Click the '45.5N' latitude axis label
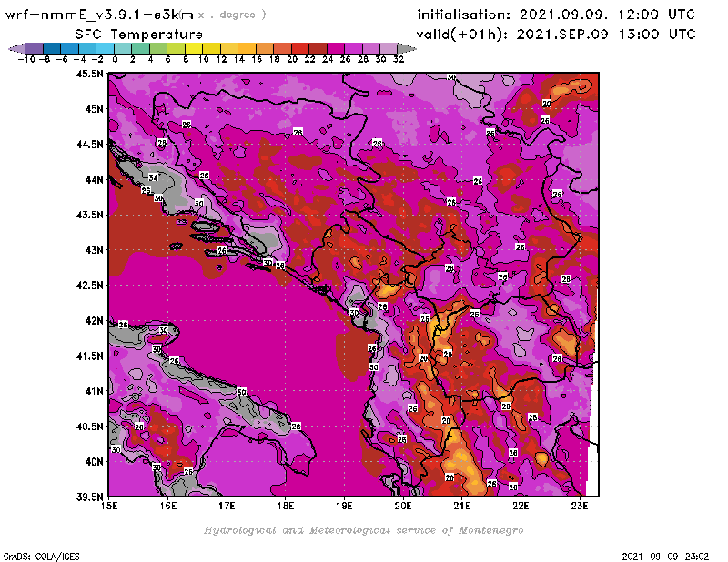Screen dimensions: 728x562 (x=89, y=74)
